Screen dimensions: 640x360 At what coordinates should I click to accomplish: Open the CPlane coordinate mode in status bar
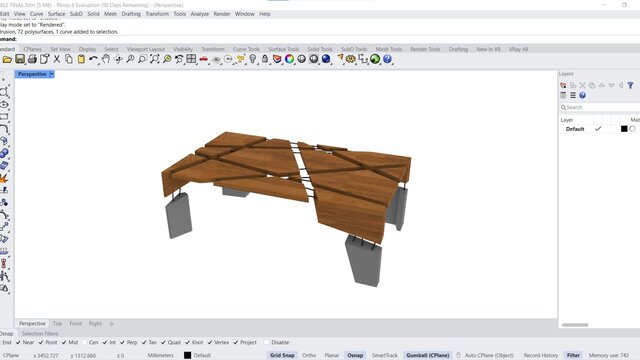coord(11,356)
